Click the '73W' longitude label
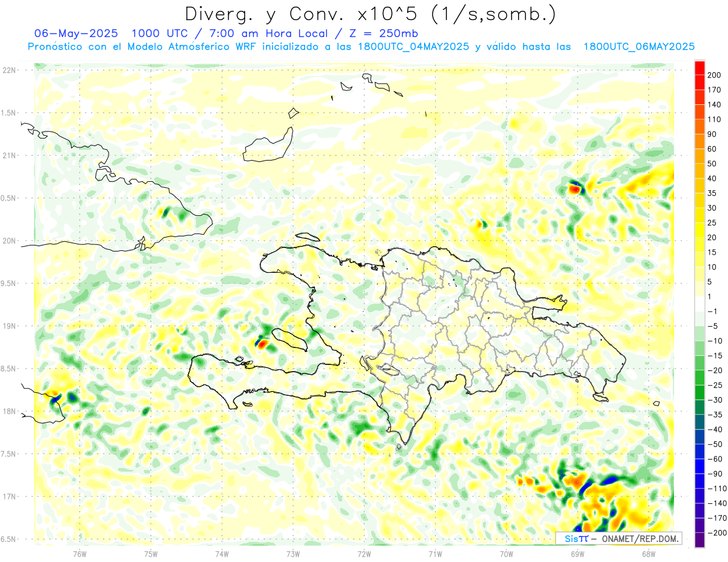The width and height of the screenshot is (728, 562). [x=293, y=554]
